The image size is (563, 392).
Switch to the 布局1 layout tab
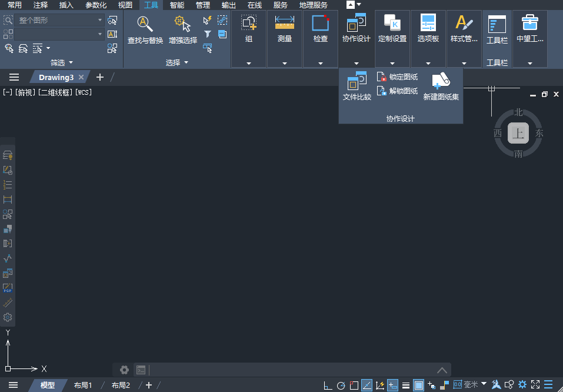click(x=83, y=385)
